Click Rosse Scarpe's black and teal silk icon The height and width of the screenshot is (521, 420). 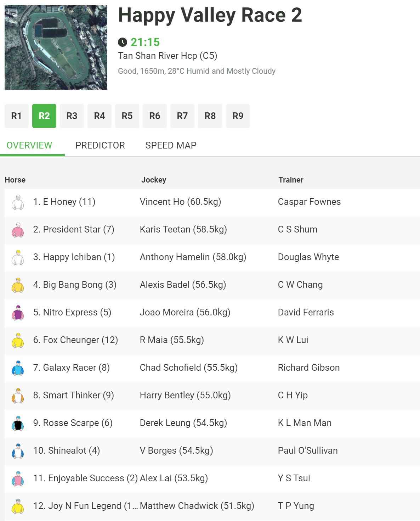tap(17, 423)
